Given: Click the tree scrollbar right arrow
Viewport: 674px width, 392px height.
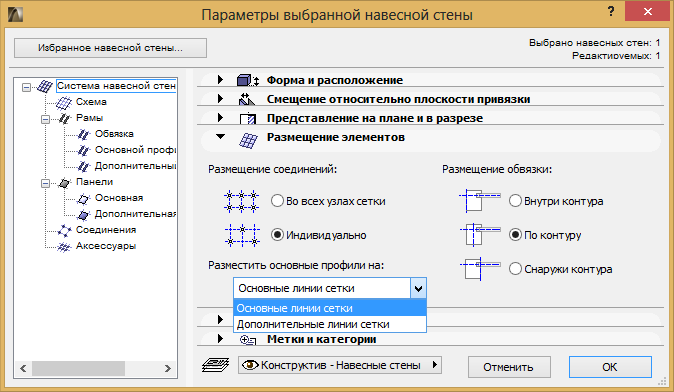Looking at the screenshot, I should (168, 368).
